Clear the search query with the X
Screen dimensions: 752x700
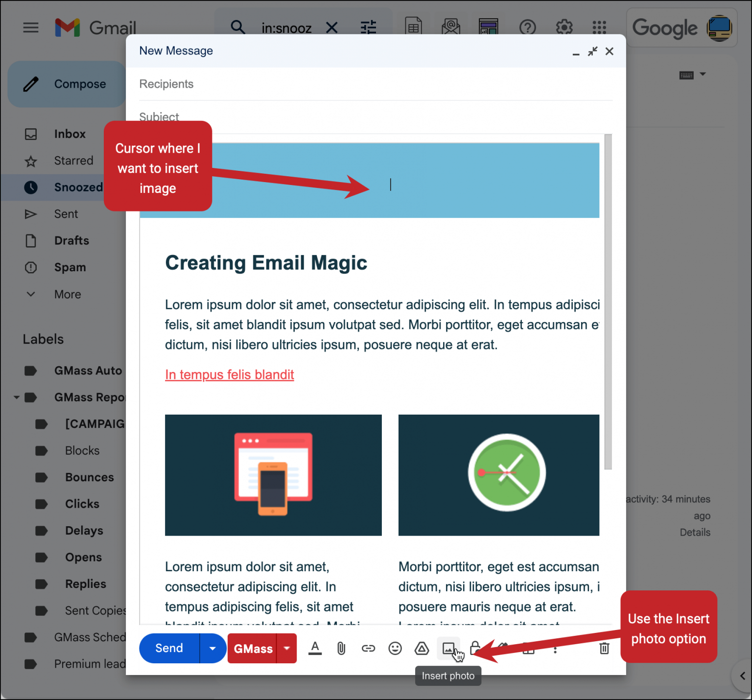pos(332,28)
